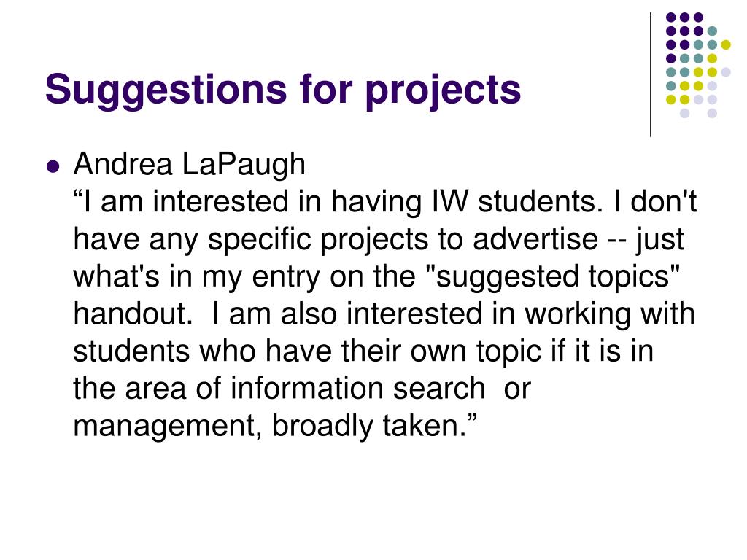Click the word 'projects' in the title
The image size is (747, 560).
443,90
